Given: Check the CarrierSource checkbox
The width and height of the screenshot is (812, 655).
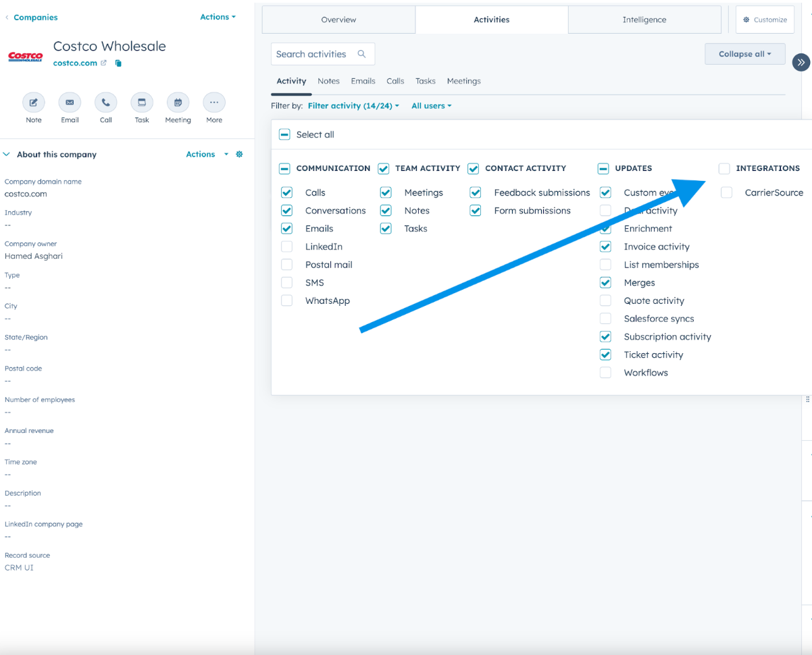Looking at the screenshot, I should pos(726,192).
